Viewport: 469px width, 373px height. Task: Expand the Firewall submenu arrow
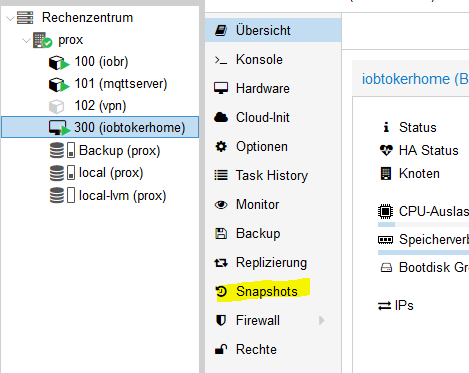point(321,320)
